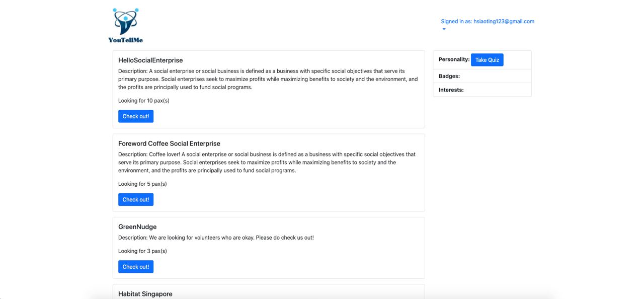Select the HelloSocialEnterprise title
Image resolution: width=644 pixels, height=299 pixels.
coord(150,60)
